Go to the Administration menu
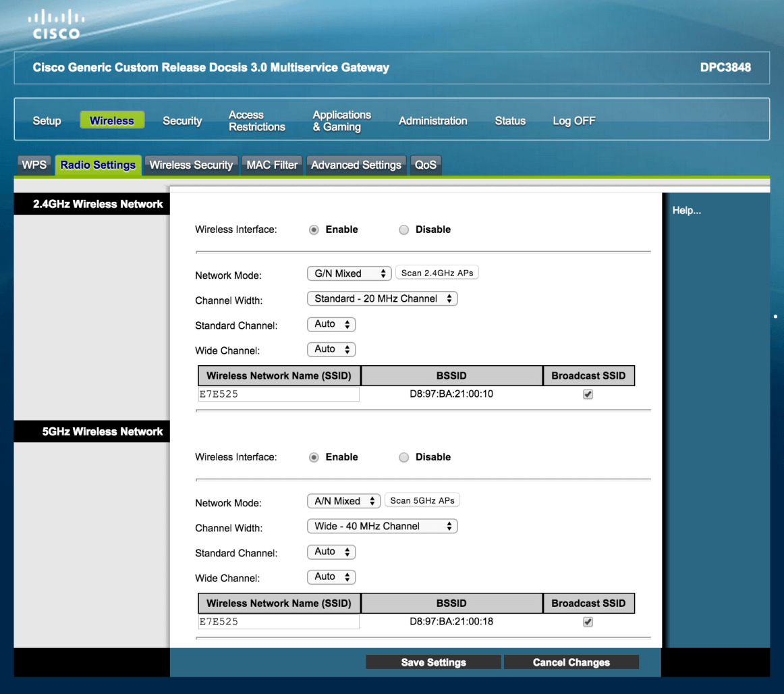Screen dimensions: 784x694 click(x=432, y=121)
